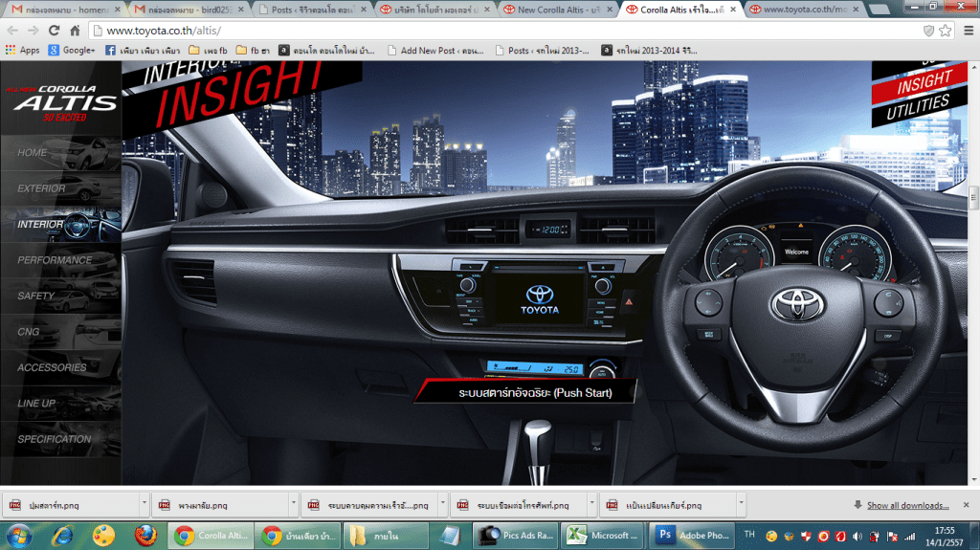Open the LINE UP section
The width and height of the screenshot is (980, 550).
(x=60, y=403)
